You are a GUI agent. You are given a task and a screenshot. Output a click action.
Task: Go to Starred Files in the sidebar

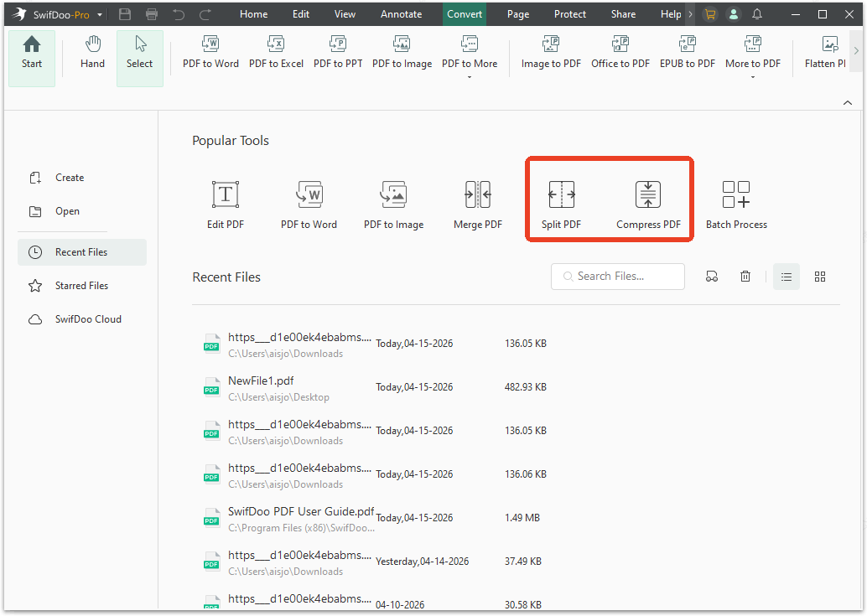click(x=81, y=285)
